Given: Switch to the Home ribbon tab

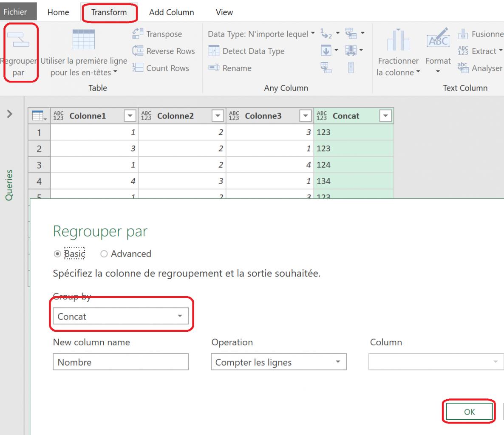Looking at the screenshot, I should 58,12.
